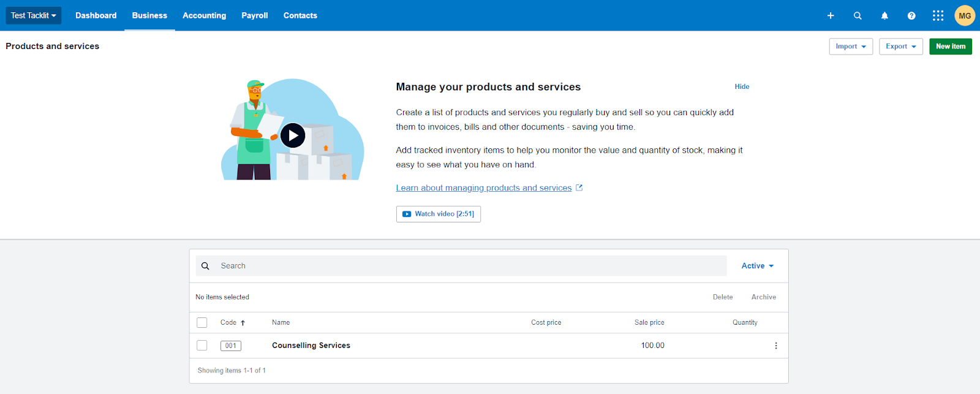Open the Payroll menu
The image size is (980, 394).
coord(255,15)
